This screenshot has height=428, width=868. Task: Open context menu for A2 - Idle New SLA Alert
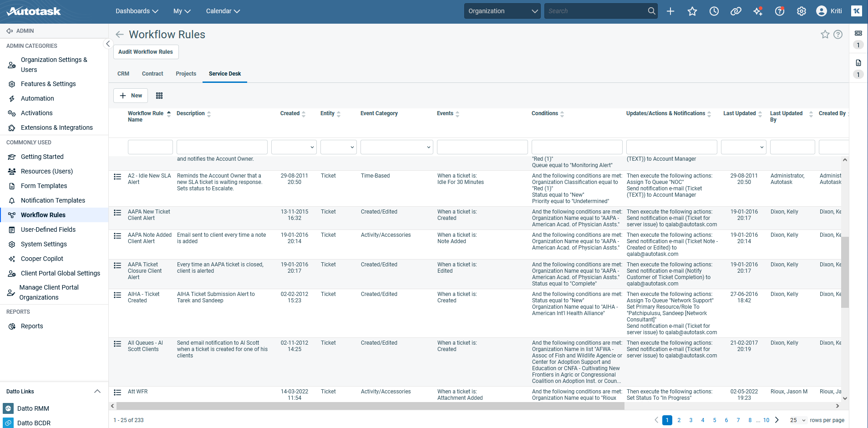pyautogui.click(x=117, y=177)
